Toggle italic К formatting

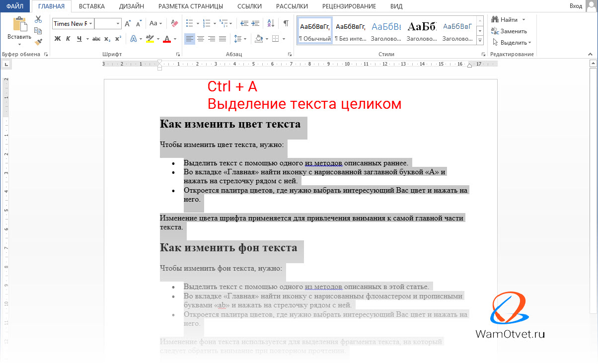(x=69, y=39)
